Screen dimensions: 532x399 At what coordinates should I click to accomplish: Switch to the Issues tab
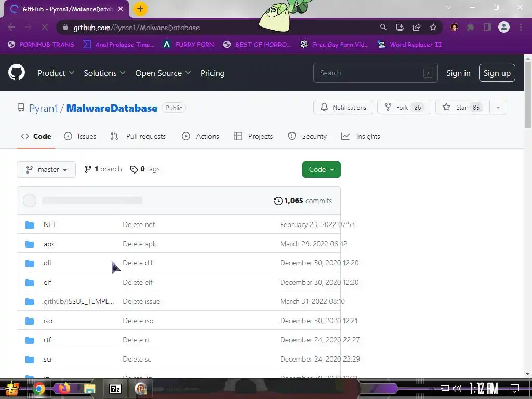tap(80, 137)
